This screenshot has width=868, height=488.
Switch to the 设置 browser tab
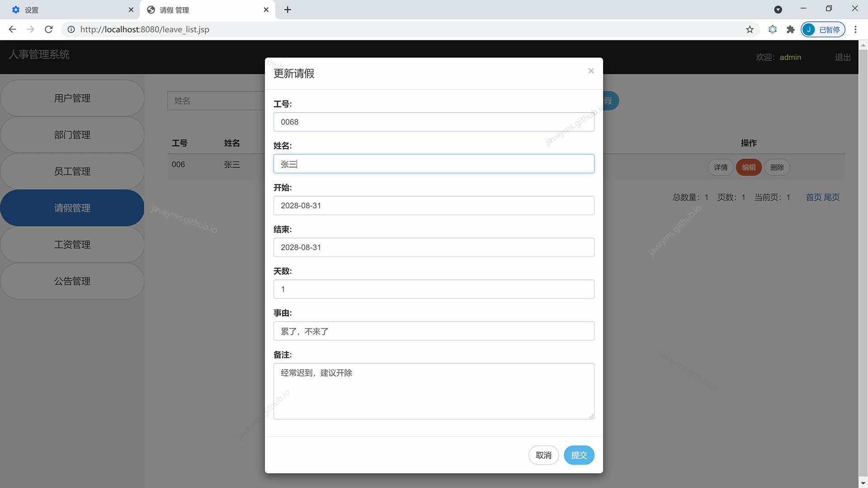[x=68, y=9]
